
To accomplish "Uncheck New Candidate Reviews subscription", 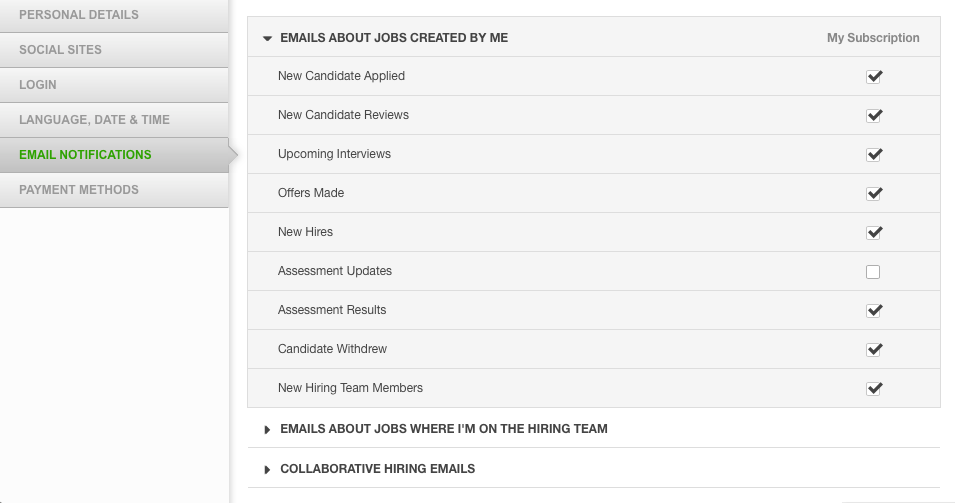I will click(x=874, y=115).
